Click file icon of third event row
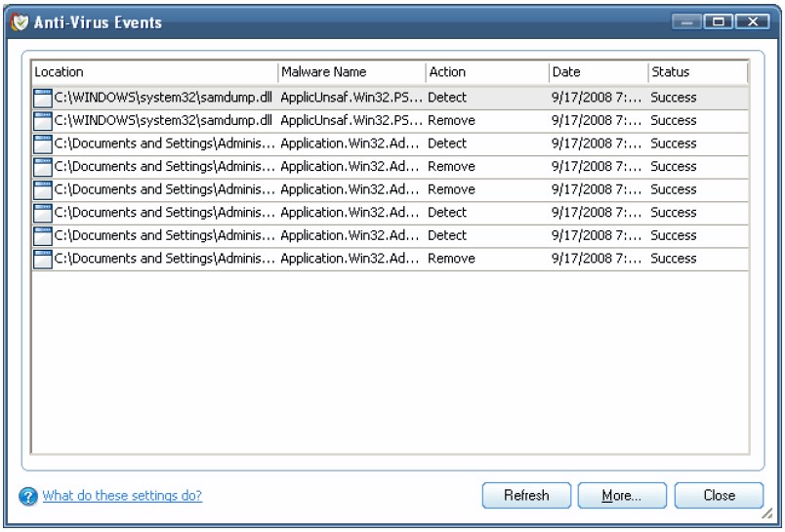The width and height of the screenshot is (785, 532). coord(43,144)
